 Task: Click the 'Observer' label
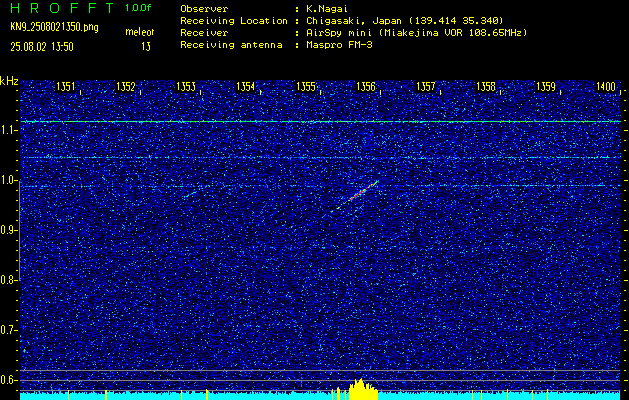click(x=204, y=9)
